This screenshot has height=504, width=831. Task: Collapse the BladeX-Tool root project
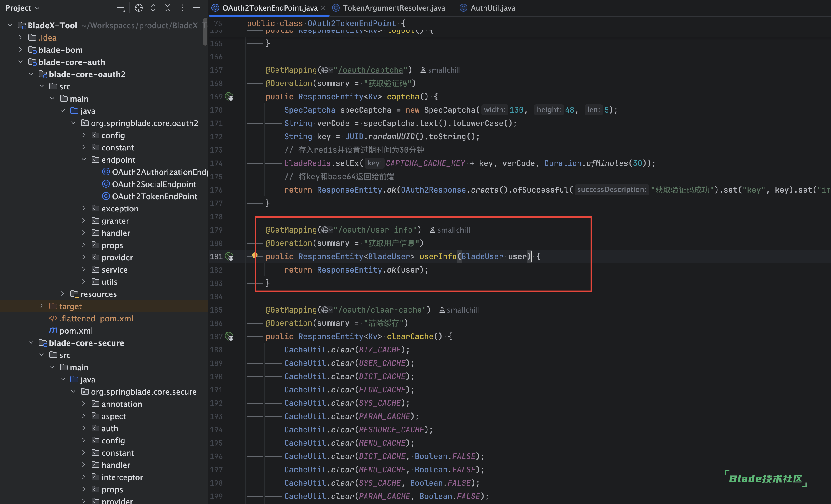pos(10,25)
